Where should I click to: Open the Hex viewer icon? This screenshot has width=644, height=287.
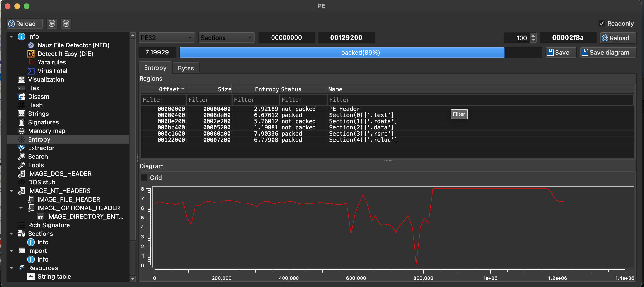(21, 88)
